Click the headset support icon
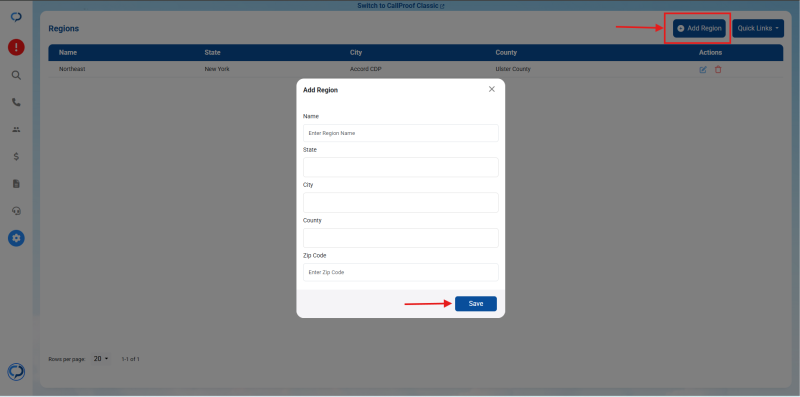The width and height of the screenshot is (800, 397). (x=16, y=211)
